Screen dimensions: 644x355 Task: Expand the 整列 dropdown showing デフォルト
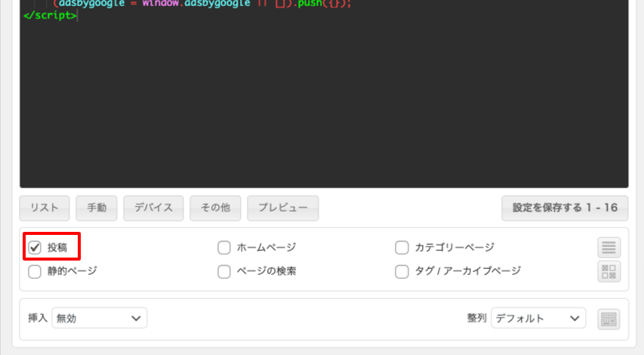pyautogui.click(x=538, y=319)
